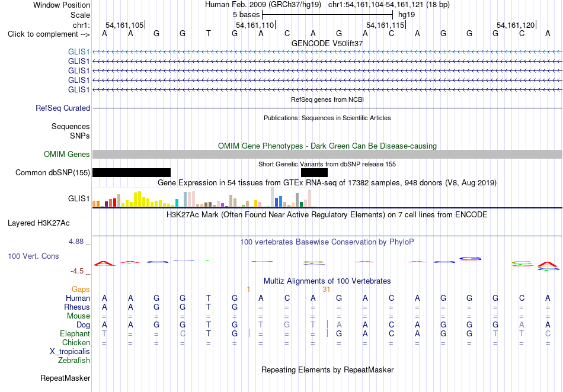
Task: Click the 'chr1:' base position label
Action: point(81,25)
